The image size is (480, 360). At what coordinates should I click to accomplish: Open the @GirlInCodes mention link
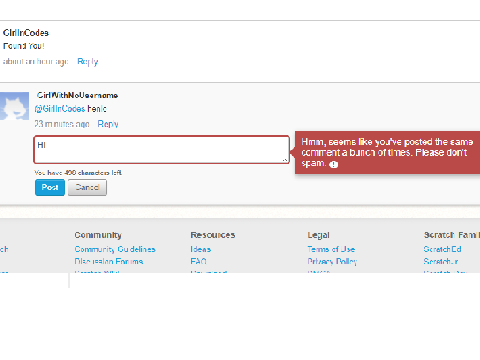pos(60,109)
